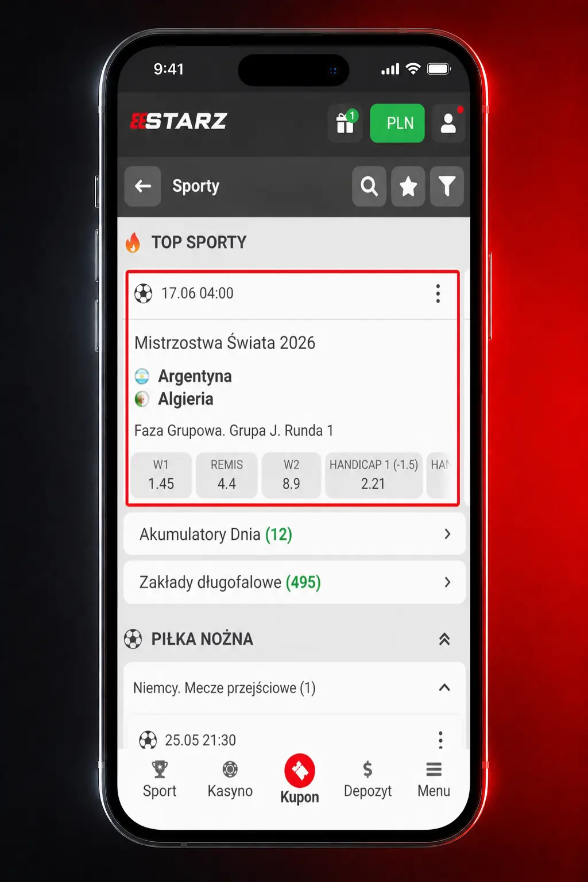Image resolution: width=588 pixels, height=882 pixels.
Task: Click the football icon beside 25.05 21:30
Action: click(x=148, y=740)
